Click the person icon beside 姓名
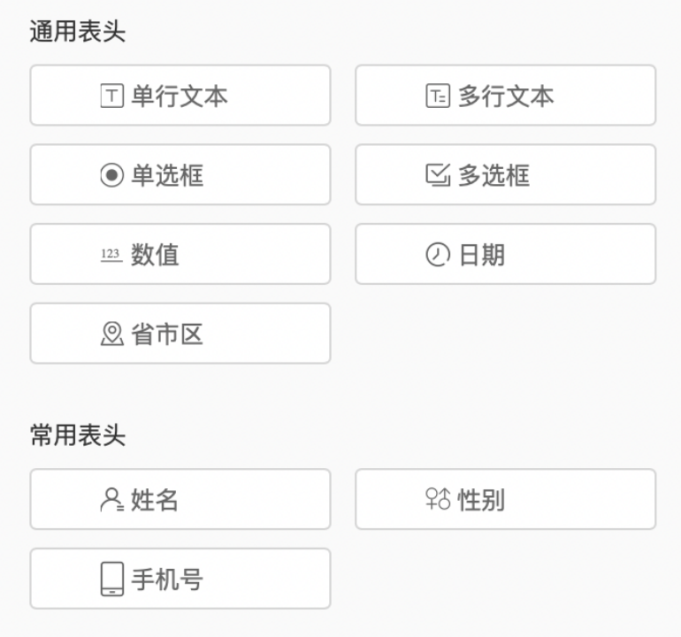 click(x=112, y=499)
